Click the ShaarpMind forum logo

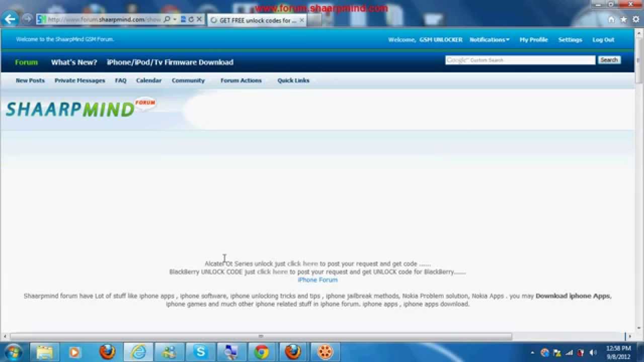[x=80, y=108]
